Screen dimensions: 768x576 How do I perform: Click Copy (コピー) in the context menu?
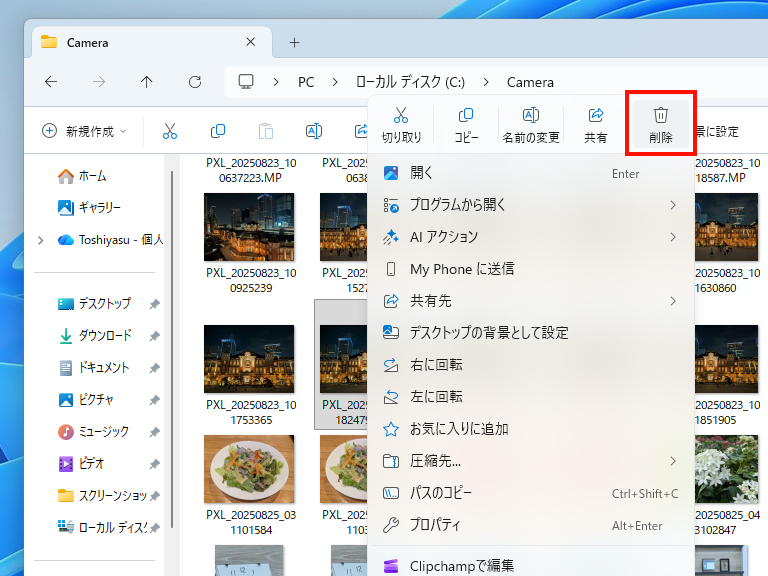point(466,124)
